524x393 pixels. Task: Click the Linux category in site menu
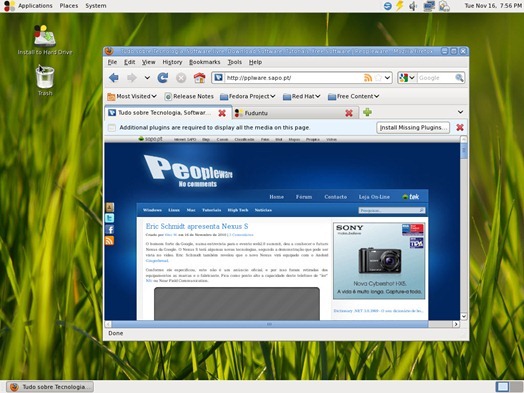174,210
